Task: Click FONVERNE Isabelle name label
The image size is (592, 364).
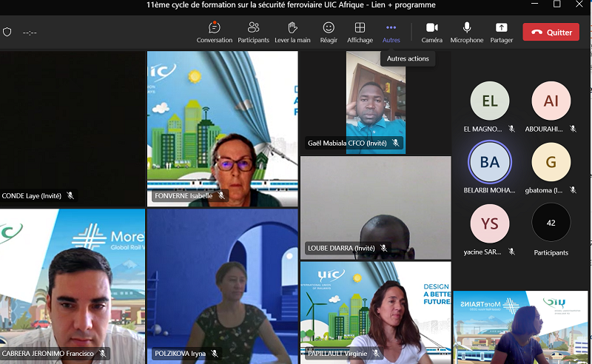Action: tap(184, 195)
